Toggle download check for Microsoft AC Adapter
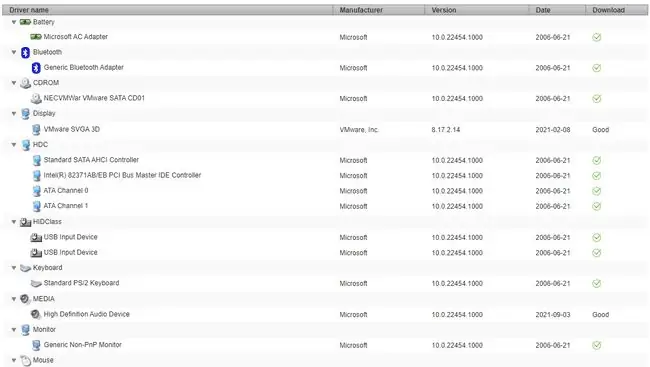This screenshot has width=650, height=367. (597, 37)
